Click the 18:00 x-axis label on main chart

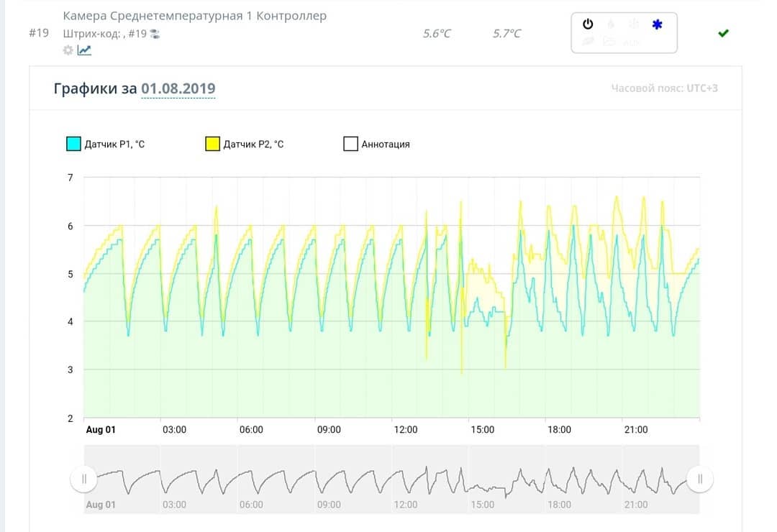pyautogui.click(x=560, y=429)
